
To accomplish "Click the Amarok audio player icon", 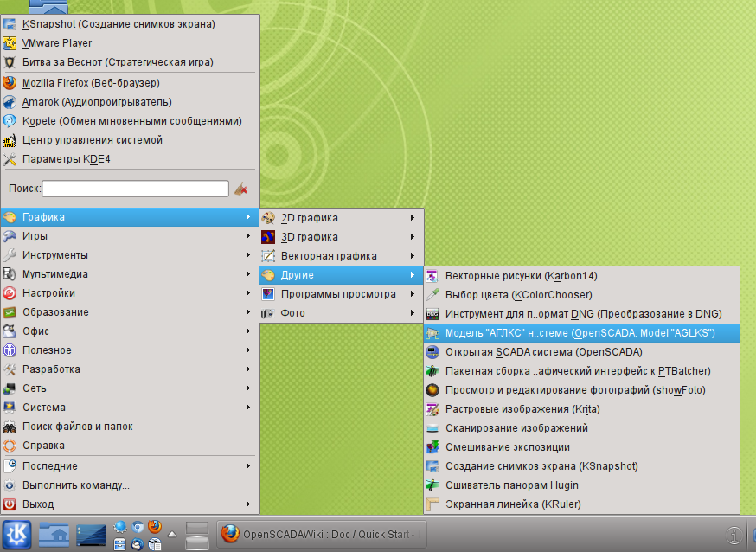I will pyautogui.click(x=10, y=102).
